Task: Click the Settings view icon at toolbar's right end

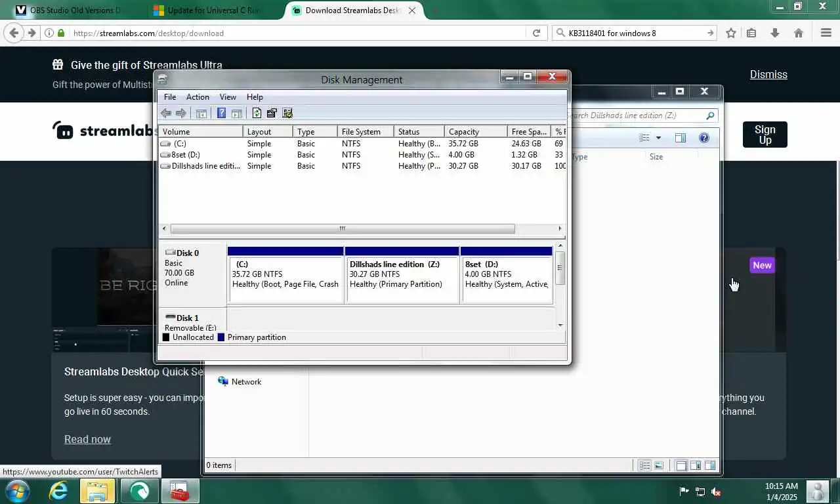Action: click(x=287, y=114)
